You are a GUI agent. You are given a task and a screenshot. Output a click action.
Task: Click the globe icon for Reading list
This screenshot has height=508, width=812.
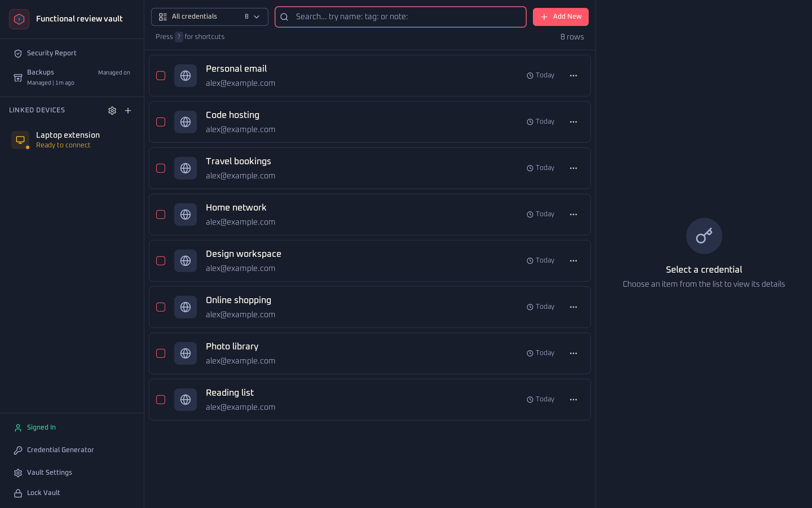click(x=186, y=399)
